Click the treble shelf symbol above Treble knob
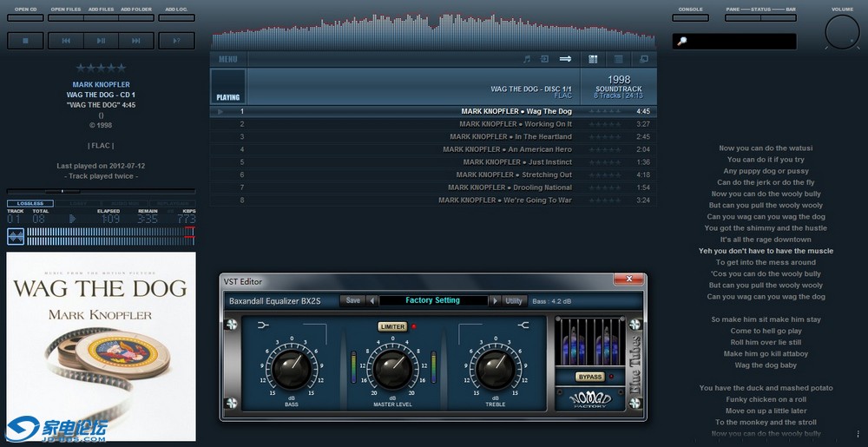This screenshot has width=868, height=447. (x=523, y=325)
